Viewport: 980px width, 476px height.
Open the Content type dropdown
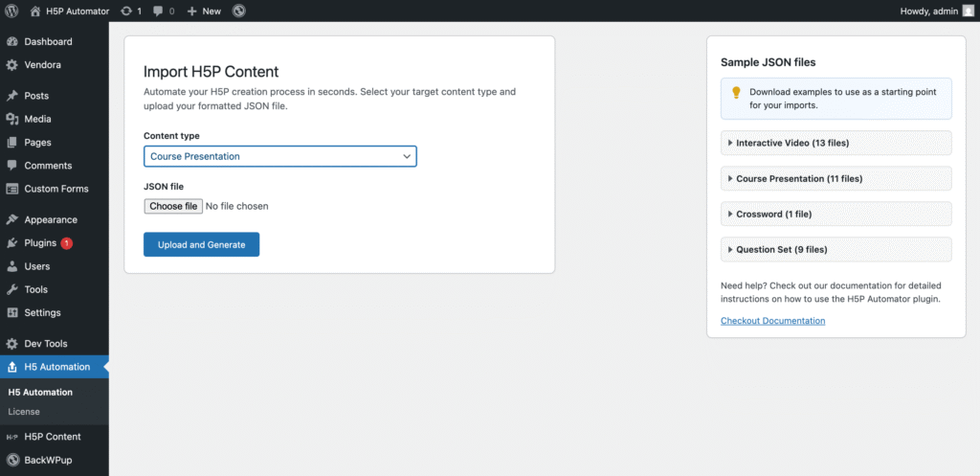click(x=280, y=156)
